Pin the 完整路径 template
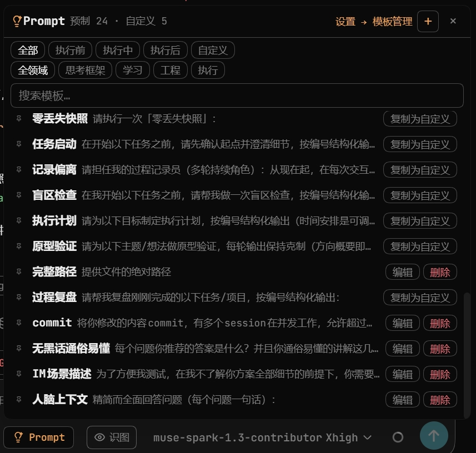Screen dimensions: 476x453 (19, 271)
